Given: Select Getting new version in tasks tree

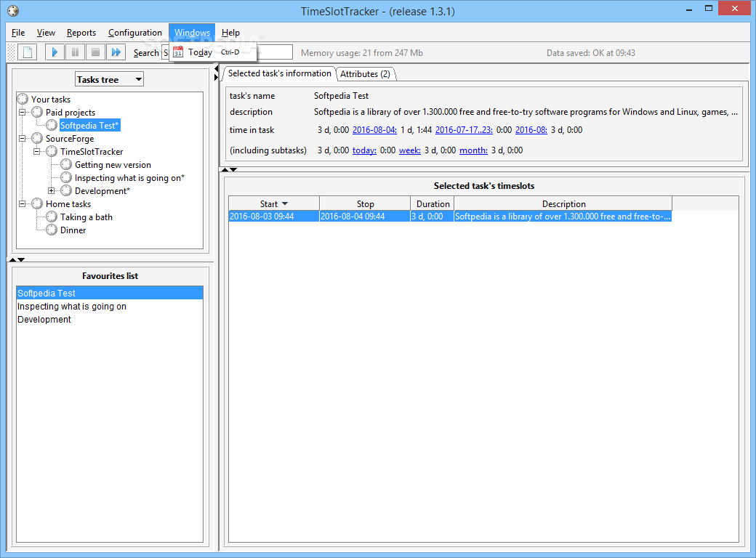Looking at the screenshot, I should point(113,165).
